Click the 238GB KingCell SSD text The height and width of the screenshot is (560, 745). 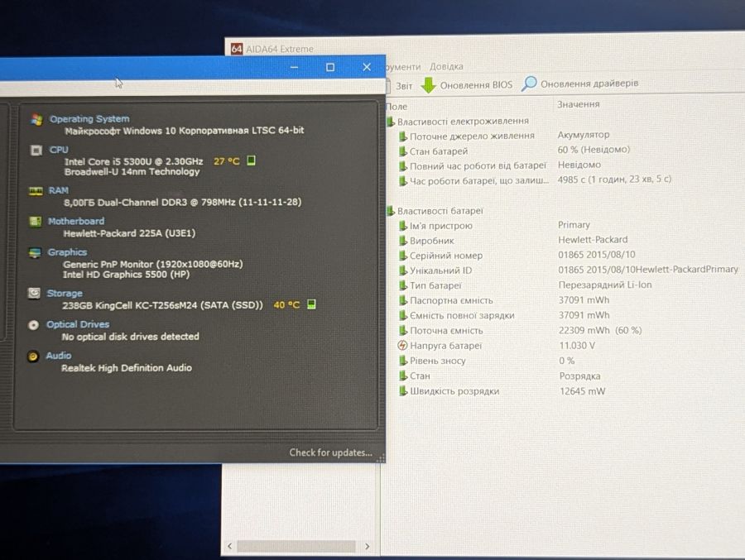[x=162, y=305]
